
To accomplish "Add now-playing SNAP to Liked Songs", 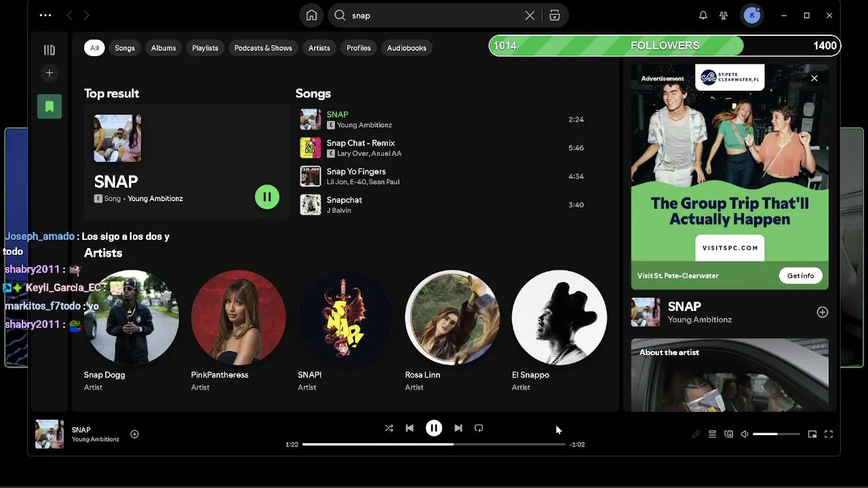I will tap(134, 434).
